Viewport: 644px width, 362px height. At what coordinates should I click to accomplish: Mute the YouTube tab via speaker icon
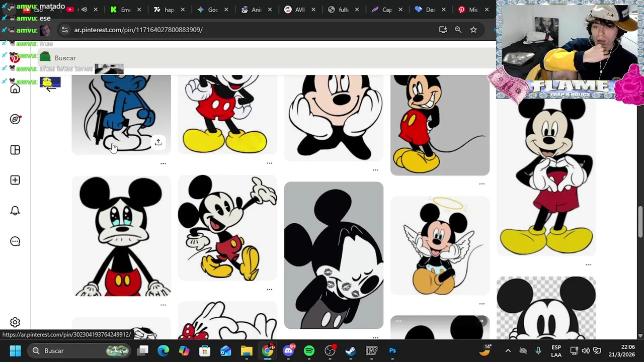(84, 10)
